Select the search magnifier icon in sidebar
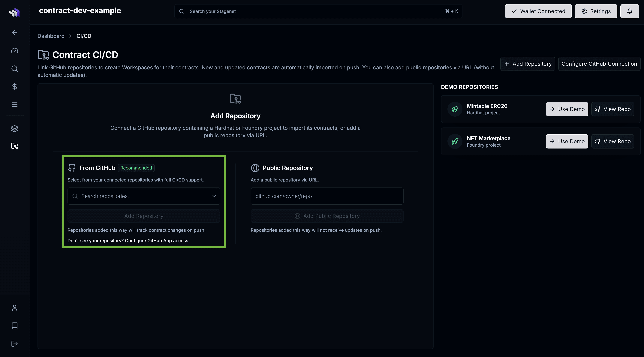The width and height of the screenshot is (644, 357). coord(14,68)
